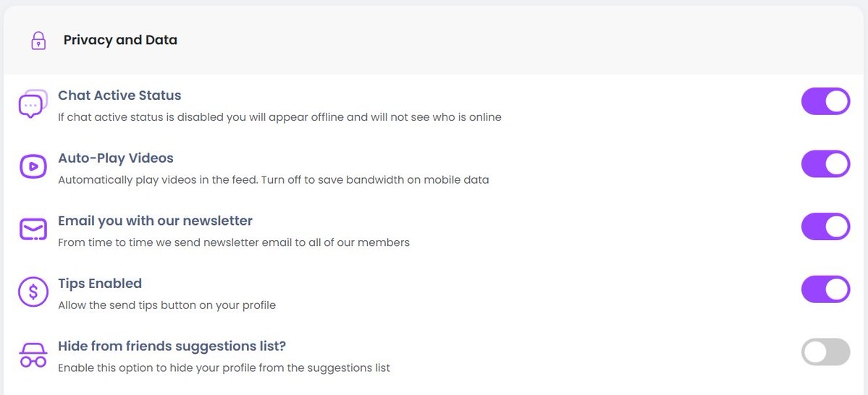Click the save bandwidth description text

[x=274, y=180]
